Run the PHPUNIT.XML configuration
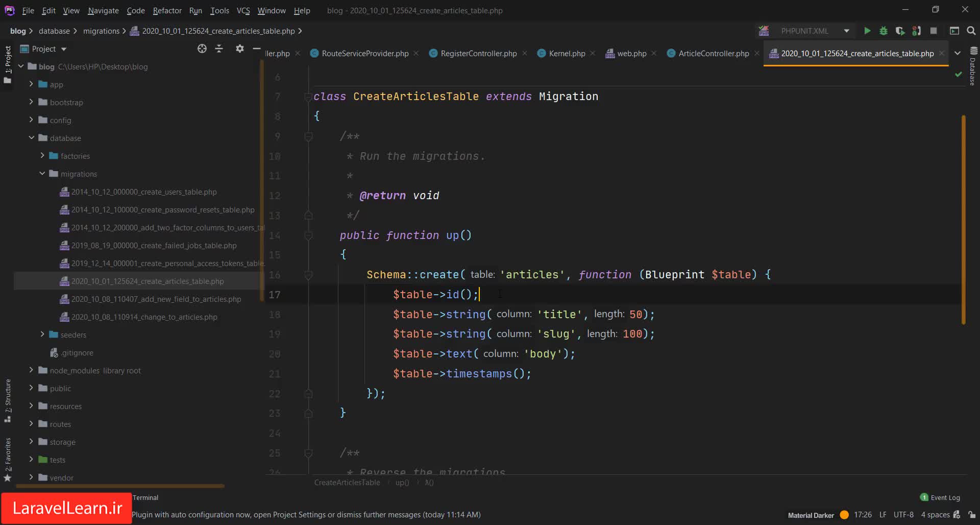 pyautogui.click(x=867, y=31)
